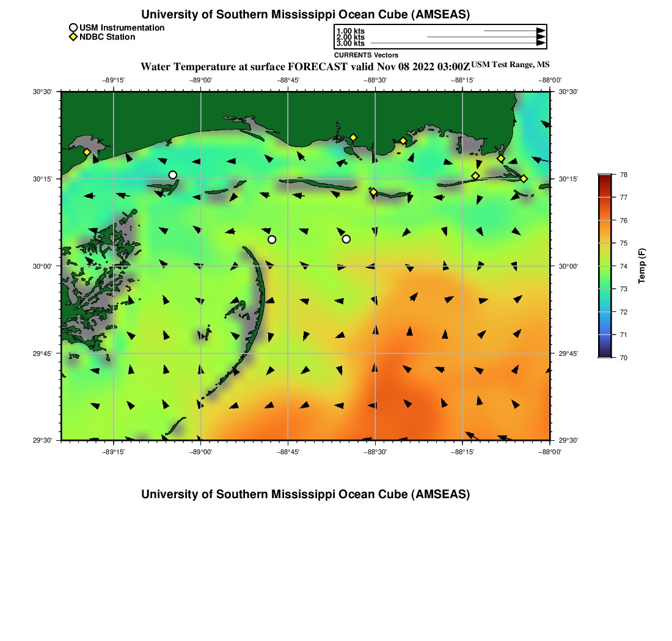Select the 71 degree colorbar tick label
Viewport: 672px width, 641px height.
624,335
